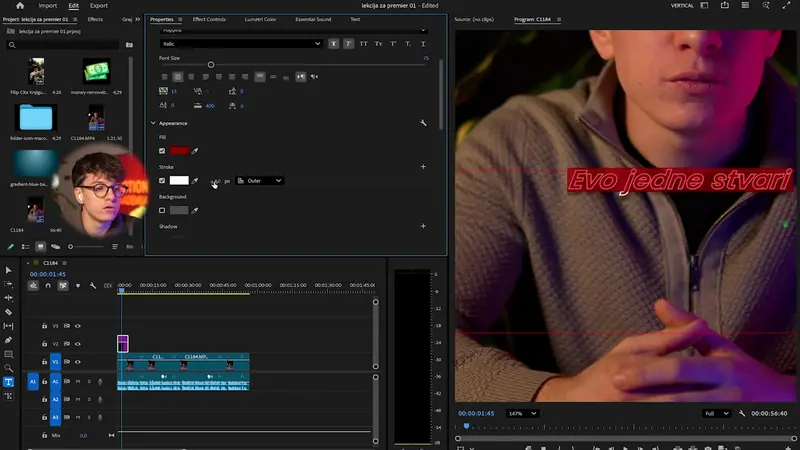Toggle Faux Bold text style
Viewport: 800px width, 450px height.
coord(333,44)
